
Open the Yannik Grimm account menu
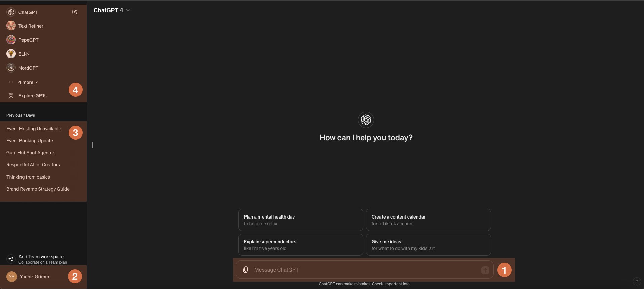pyautogui.click(x=43, y=277)
